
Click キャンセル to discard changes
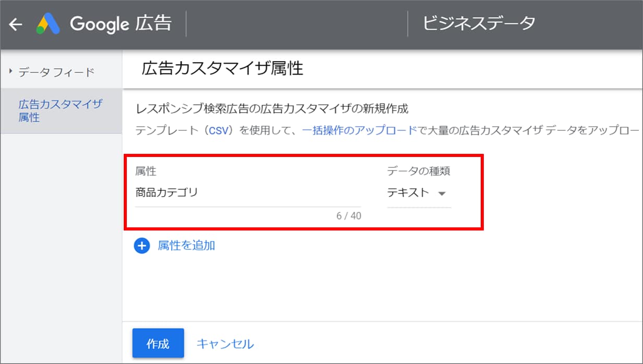pos(225,344)
